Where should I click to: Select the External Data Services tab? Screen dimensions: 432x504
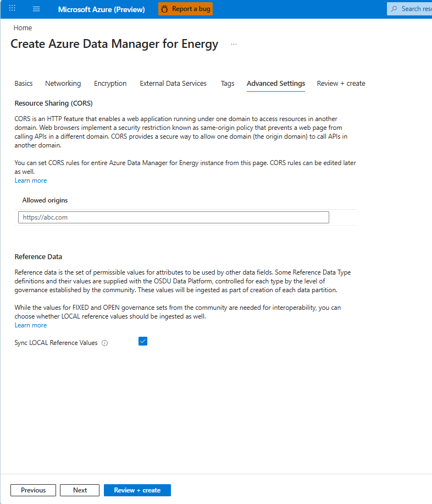(x=173, y=83)
